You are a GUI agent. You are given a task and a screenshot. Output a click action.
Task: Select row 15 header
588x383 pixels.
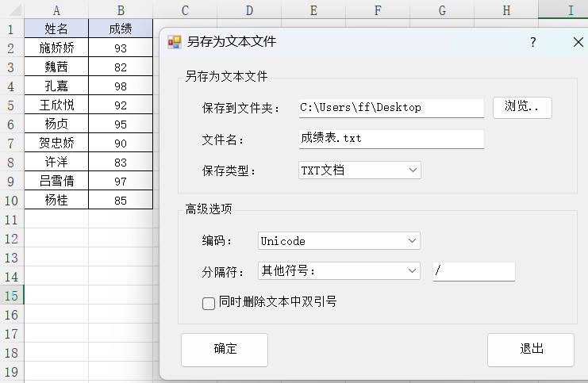point(12,296)
